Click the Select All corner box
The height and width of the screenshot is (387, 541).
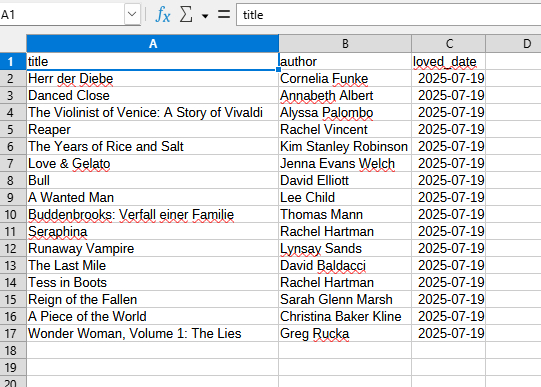pos(13,43)
